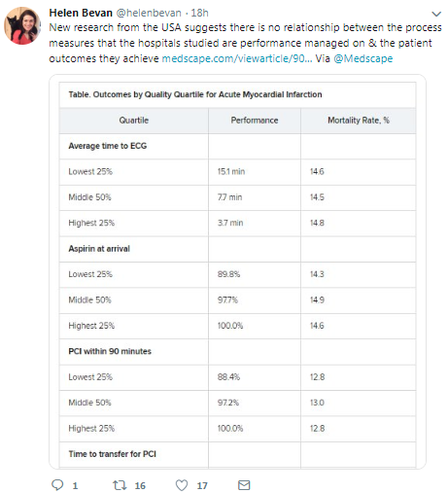448x493 pixels.
Task: Open the tweet options chevron menu
Action: [x=436, y=14]
